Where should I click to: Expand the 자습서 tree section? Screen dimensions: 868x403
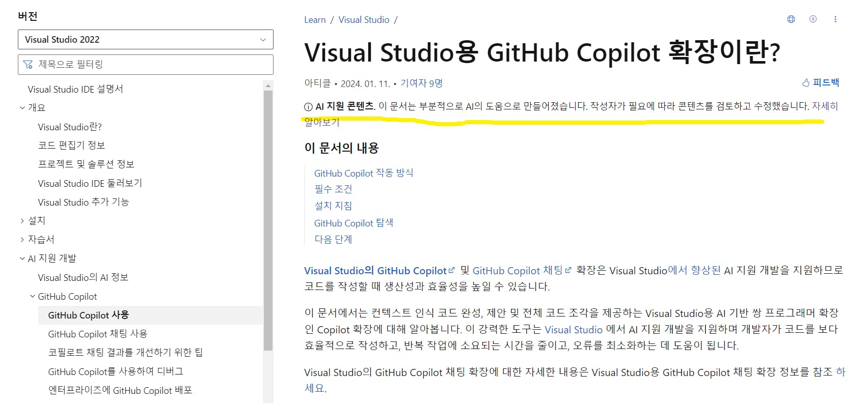click(22, 240)
